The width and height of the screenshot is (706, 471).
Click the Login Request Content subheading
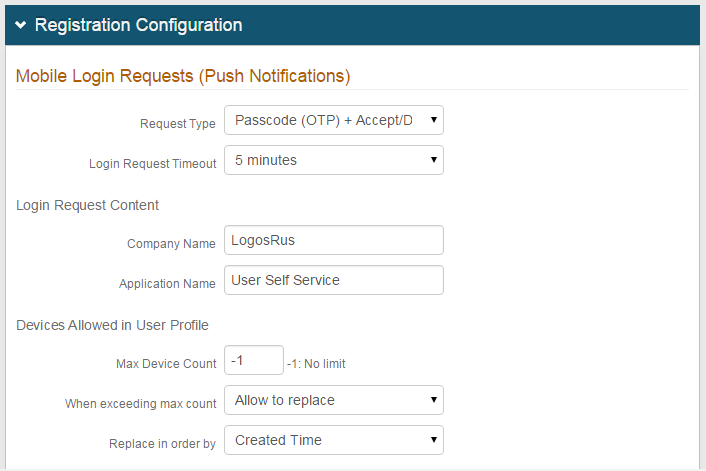(88, 205)
